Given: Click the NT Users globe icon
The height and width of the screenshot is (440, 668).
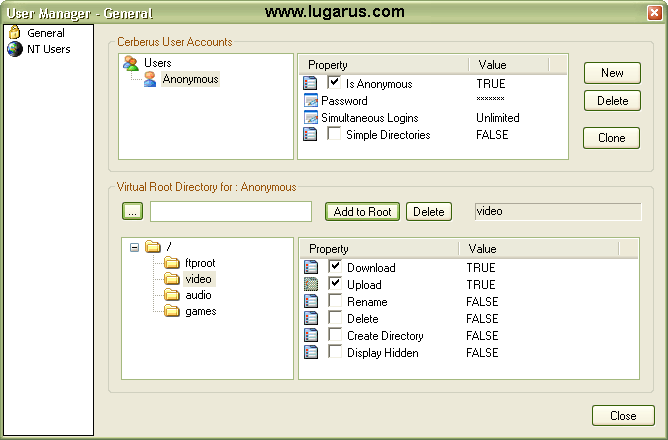Looking at the screenshot, I should [14, 49].
